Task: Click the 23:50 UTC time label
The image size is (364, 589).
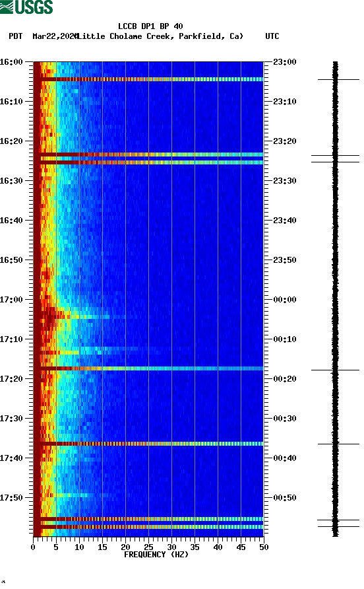Action: [285, 260]
